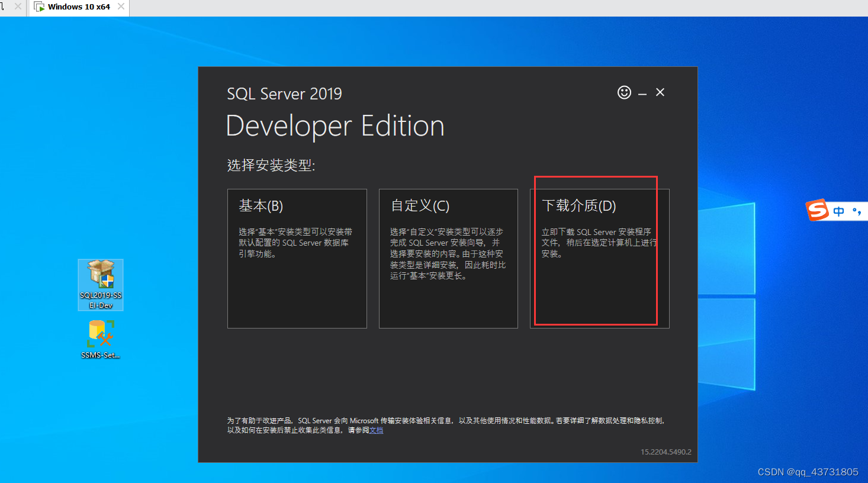Click the Developer Edition title
The height and width of the screenshot is (483, 868).
tap(335, 126)
